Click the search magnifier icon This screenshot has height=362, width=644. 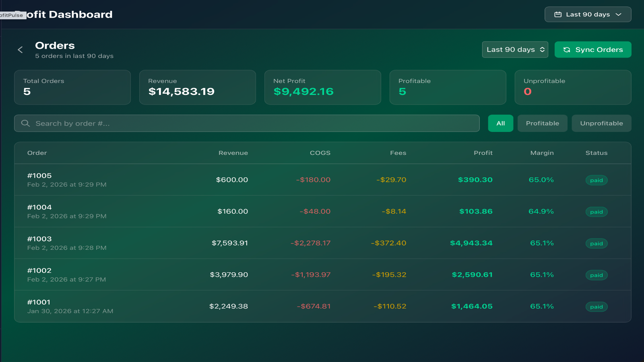(x=25, y=123)
